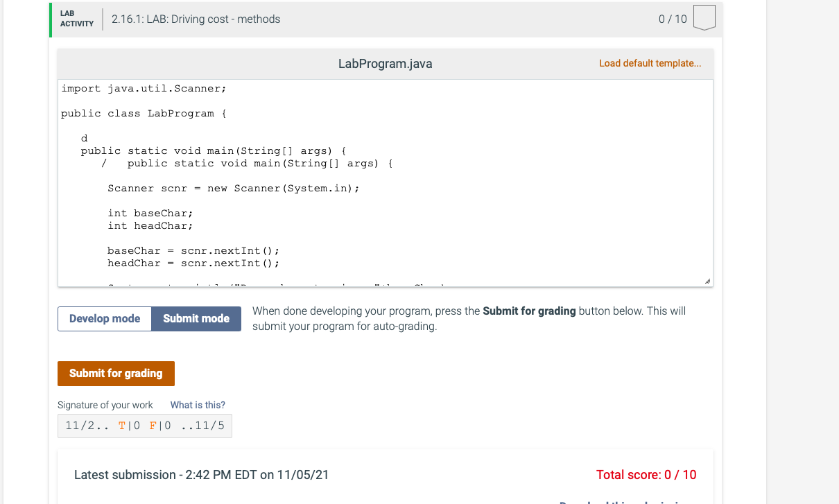Open Load default template link
Viewport: 839px width, 504px height.
(650, 63)
